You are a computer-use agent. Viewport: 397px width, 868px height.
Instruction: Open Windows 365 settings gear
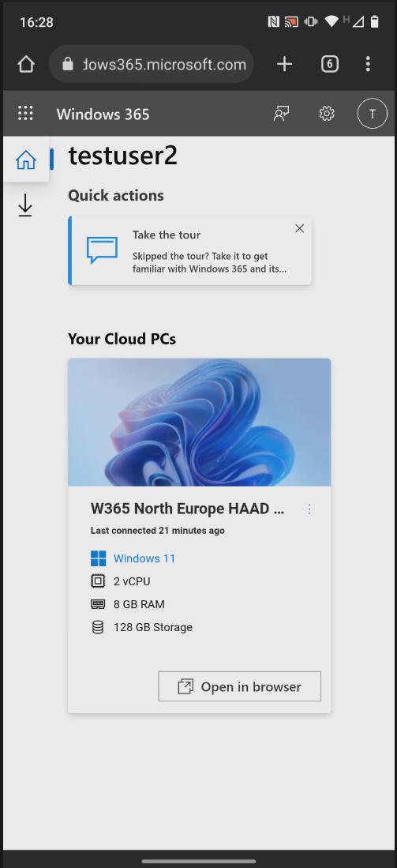[327, 114]
